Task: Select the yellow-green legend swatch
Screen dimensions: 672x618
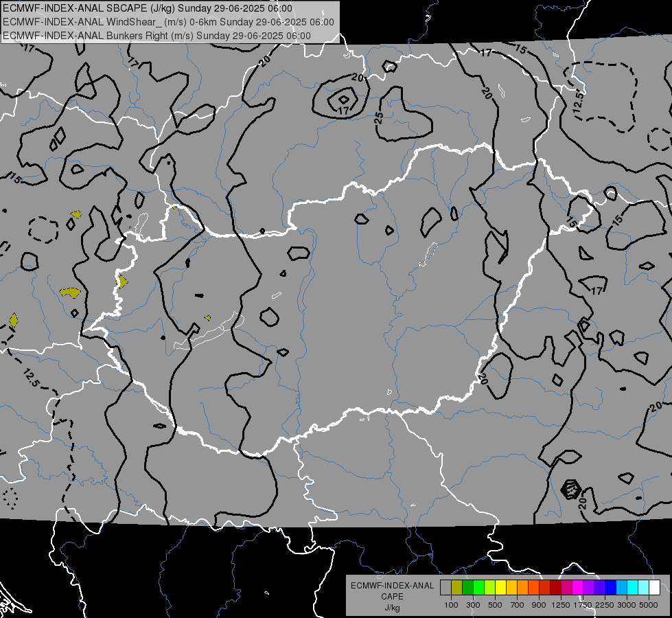Action: (490, 587)
